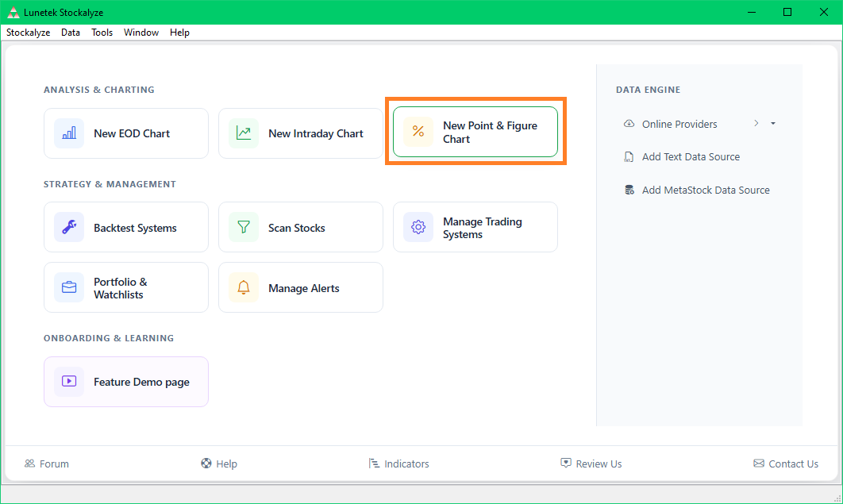Select Online Providers label
The height and width of the screenshot is (504, 843).
click(x=679, y=124)
